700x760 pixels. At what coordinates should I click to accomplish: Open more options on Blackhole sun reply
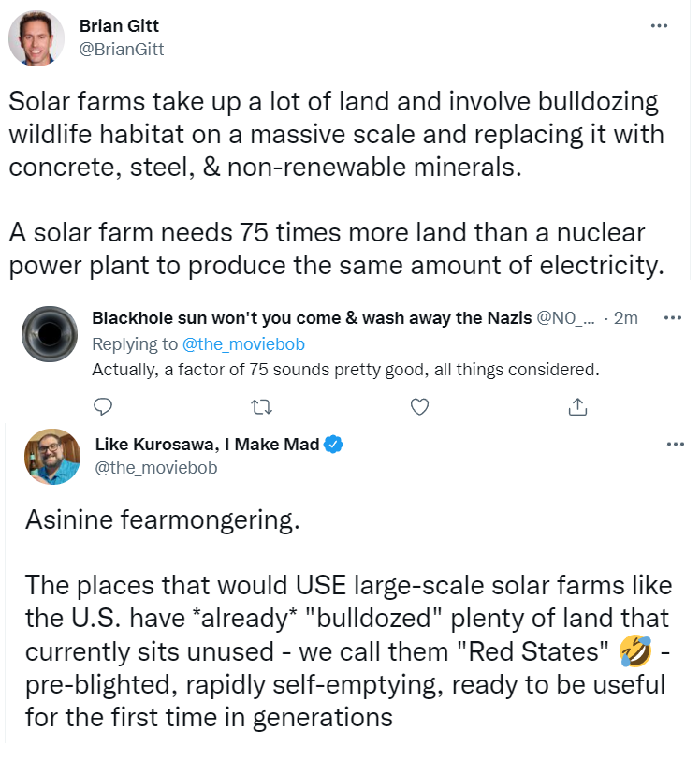pyautogui.click(x=673, y=318)
